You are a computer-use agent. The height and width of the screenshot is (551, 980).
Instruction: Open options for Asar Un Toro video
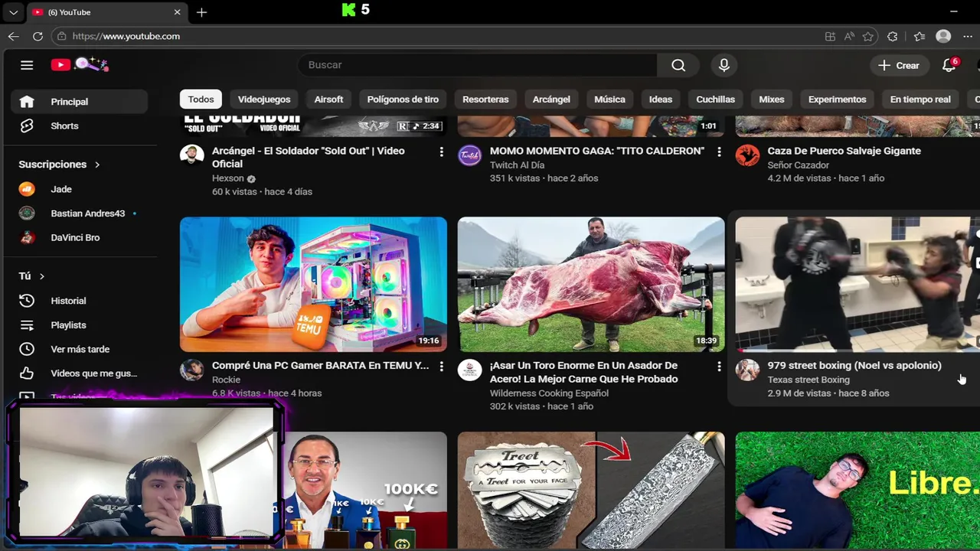tap(719, 367)
